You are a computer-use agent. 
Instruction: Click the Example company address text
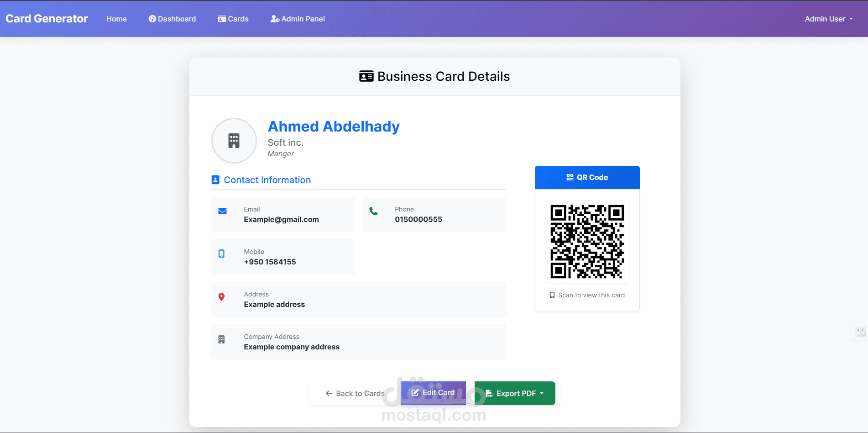[x=292, y=347]
